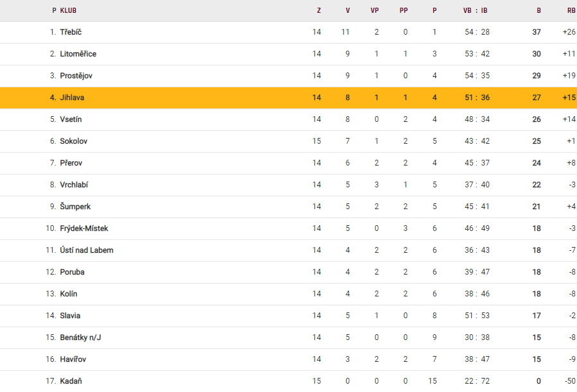This screenshot has height=392, width=577.
Task: Open the Prostějov team page
Action: click(76, 76)
